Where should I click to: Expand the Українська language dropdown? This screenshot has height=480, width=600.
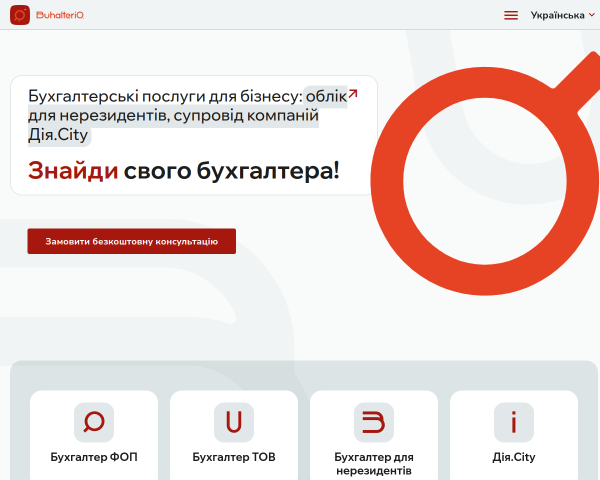562,15
